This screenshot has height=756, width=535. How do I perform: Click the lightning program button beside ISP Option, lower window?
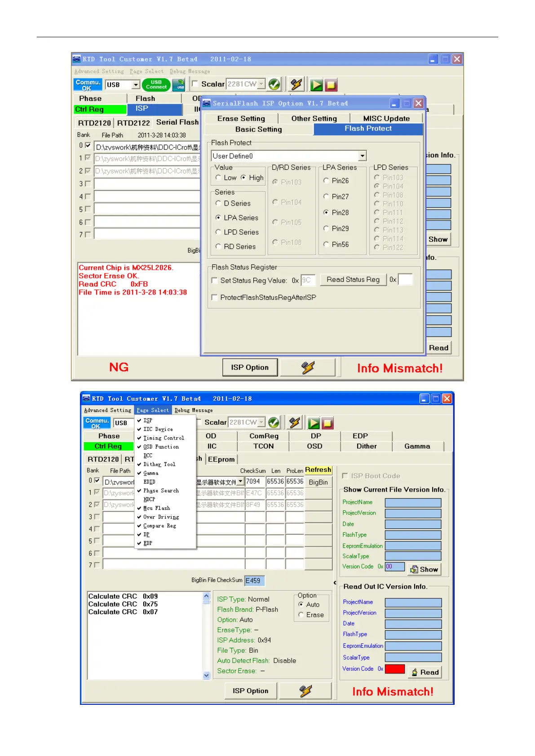[305, 691]
